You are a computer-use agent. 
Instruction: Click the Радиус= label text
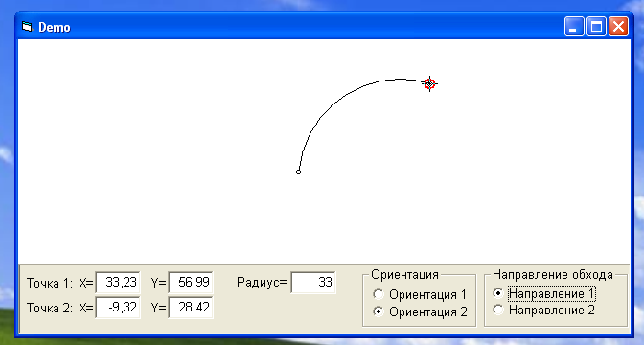click(262, 283)
